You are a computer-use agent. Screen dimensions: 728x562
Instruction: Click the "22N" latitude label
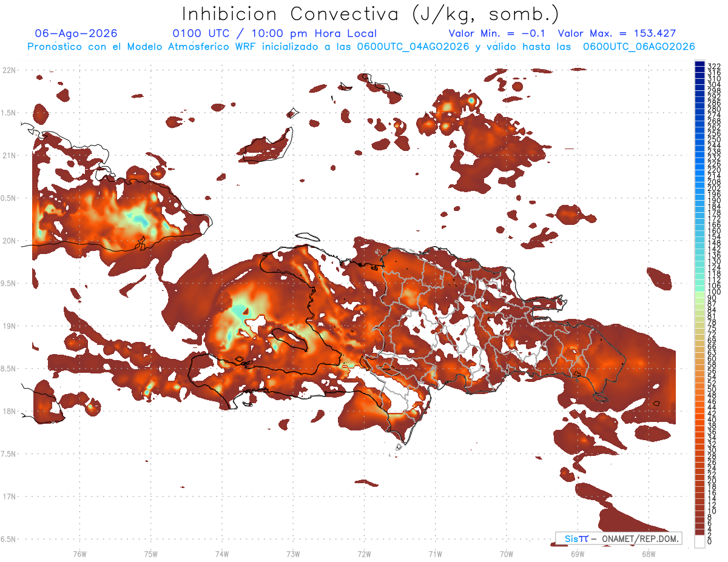coord(8,70)
